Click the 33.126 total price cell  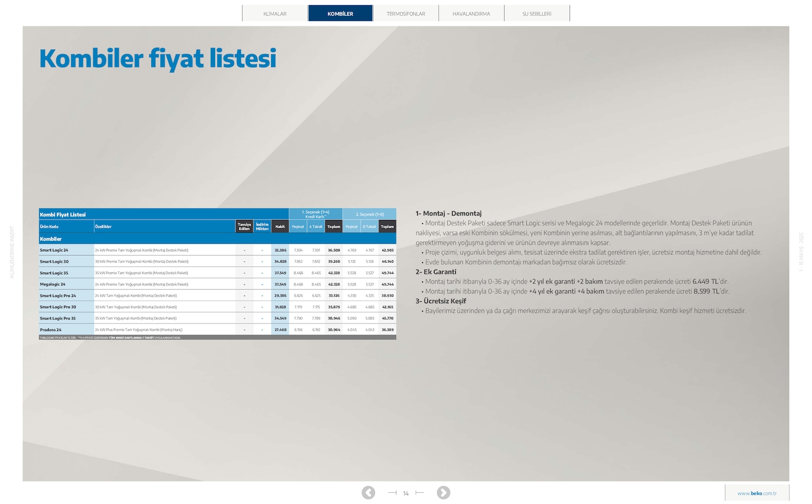click(334, 296)
